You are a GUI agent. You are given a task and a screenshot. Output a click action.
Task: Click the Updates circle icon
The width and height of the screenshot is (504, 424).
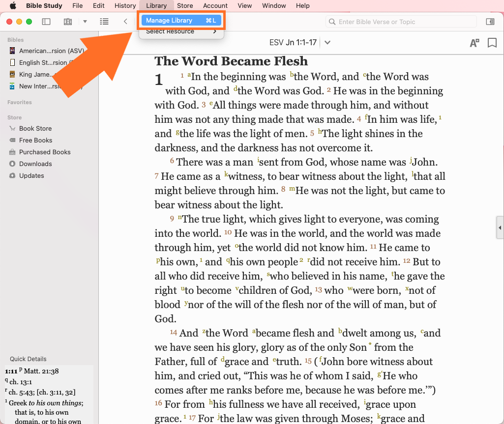click(12, 176)
